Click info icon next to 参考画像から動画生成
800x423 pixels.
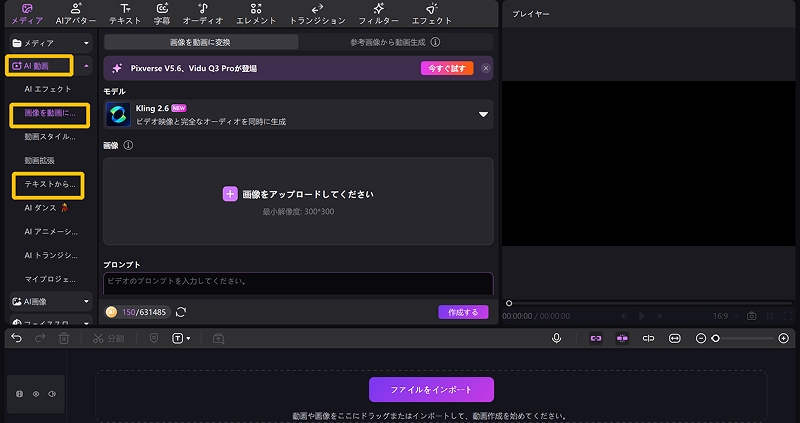435,42
